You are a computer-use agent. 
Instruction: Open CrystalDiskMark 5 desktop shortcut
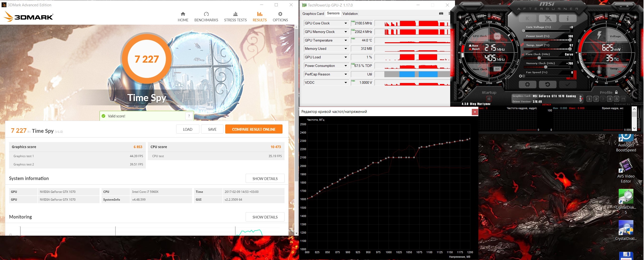coord(626,202)
